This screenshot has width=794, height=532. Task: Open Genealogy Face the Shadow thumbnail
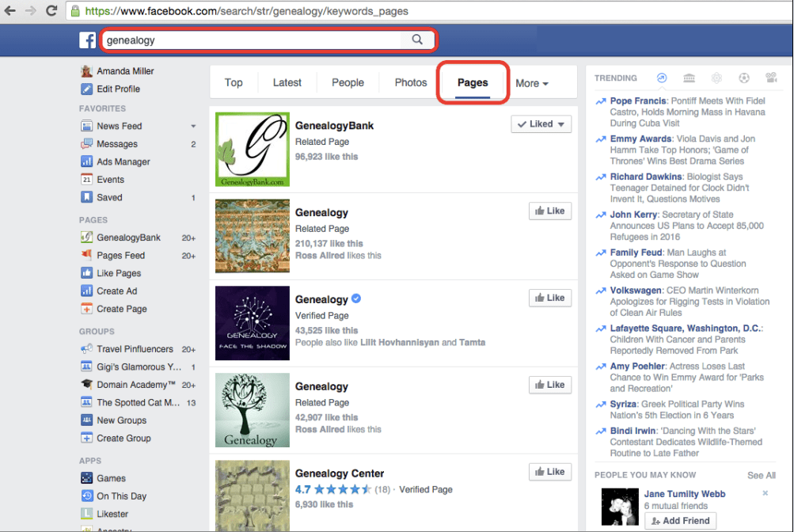(253, 323)
